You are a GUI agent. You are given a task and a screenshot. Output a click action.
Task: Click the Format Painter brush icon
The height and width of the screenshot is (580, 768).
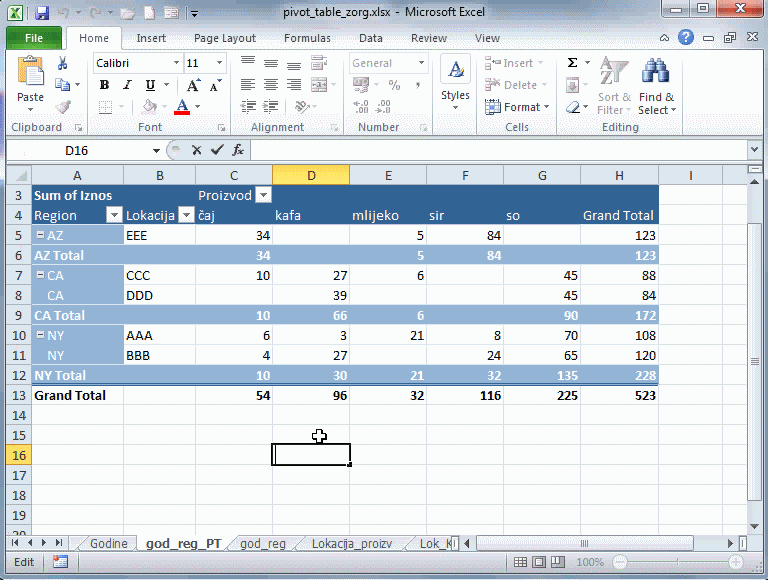click(x=63, y=107)
